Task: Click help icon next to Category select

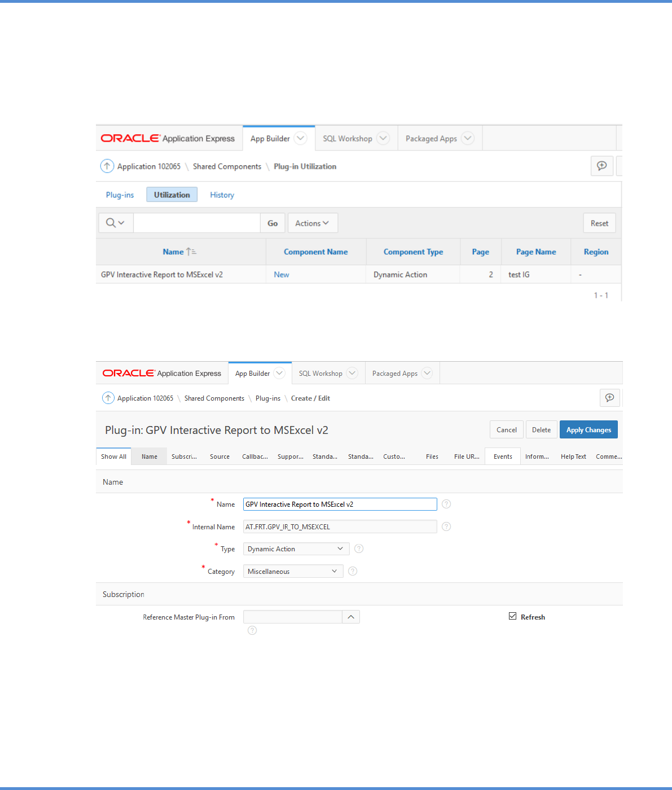Action: point(353,571)
